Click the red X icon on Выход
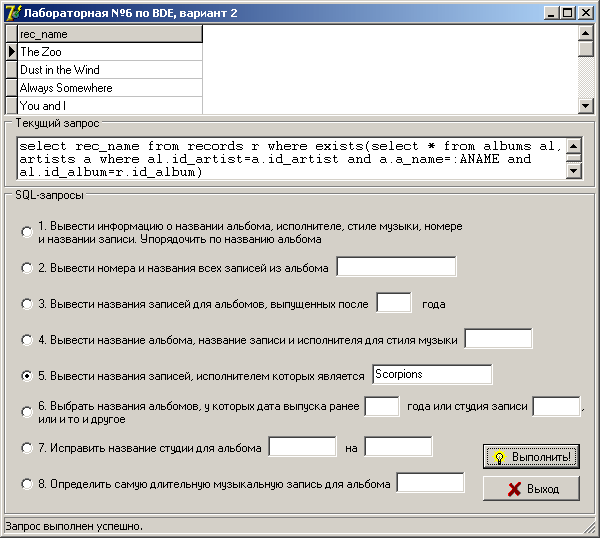 coord(514,489)
